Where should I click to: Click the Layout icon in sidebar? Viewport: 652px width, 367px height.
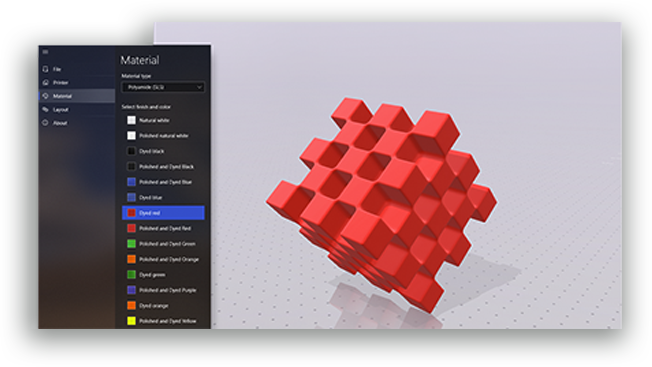coord(46,109)
